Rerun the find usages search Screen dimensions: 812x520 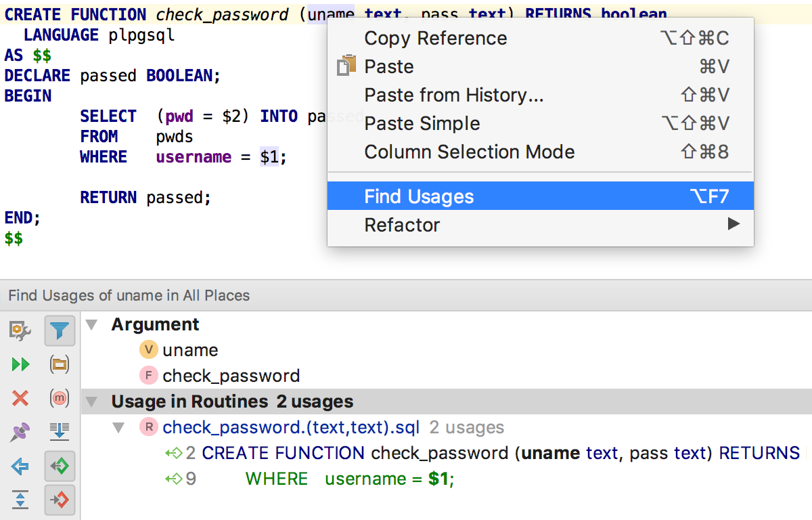pos(20,365)
